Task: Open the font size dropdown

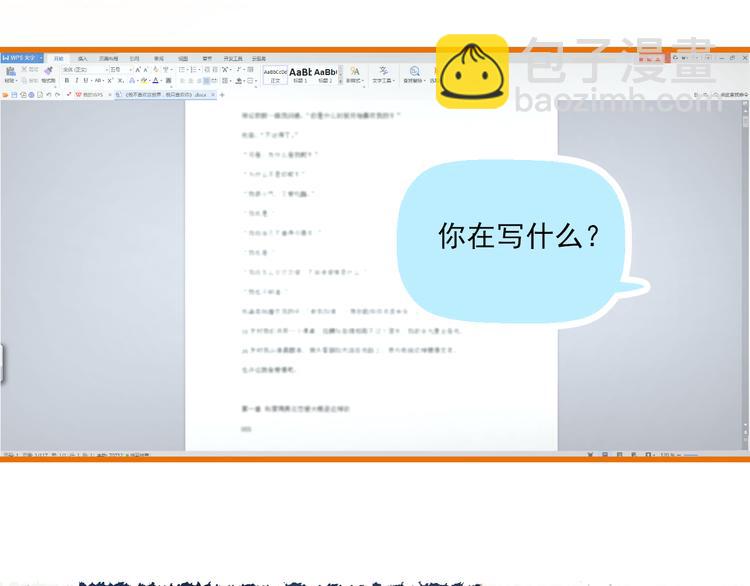Action: [x=121, y=70]
